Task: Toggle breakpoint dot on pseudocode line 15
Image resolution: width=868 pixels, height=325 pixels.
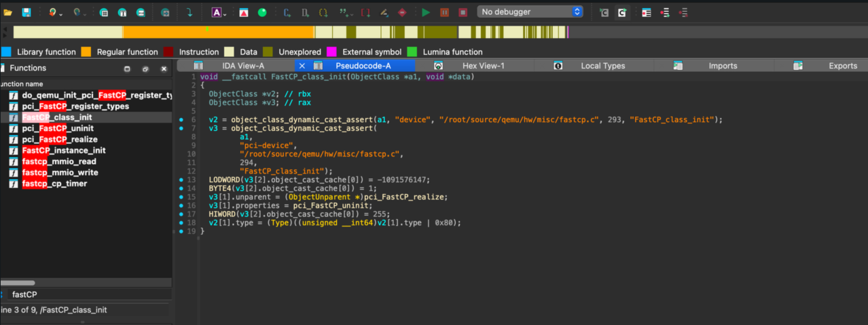Action: point(181,197)
